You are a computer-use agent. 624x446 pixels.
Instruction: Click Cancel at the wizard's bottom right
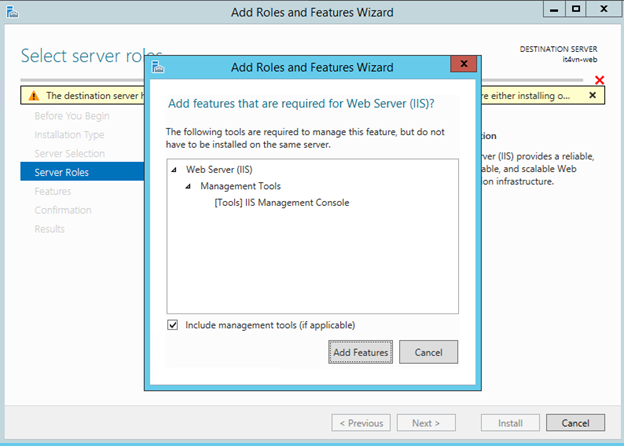575,422
